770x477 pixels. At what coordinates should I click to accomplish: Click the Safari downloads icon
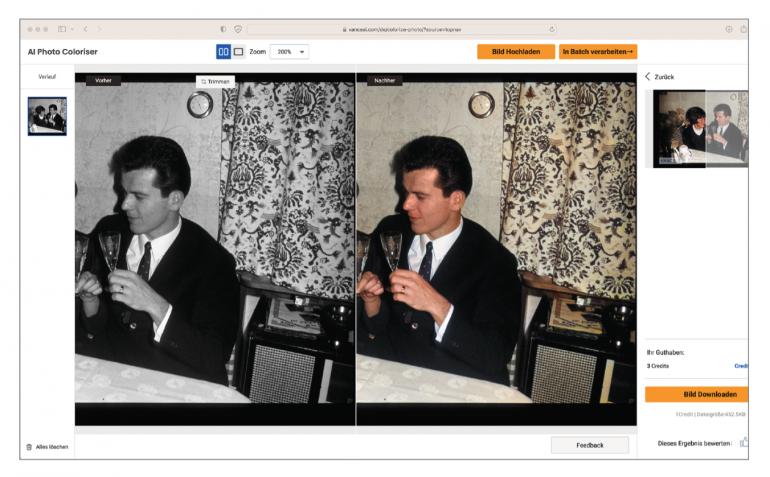(729, 29)
